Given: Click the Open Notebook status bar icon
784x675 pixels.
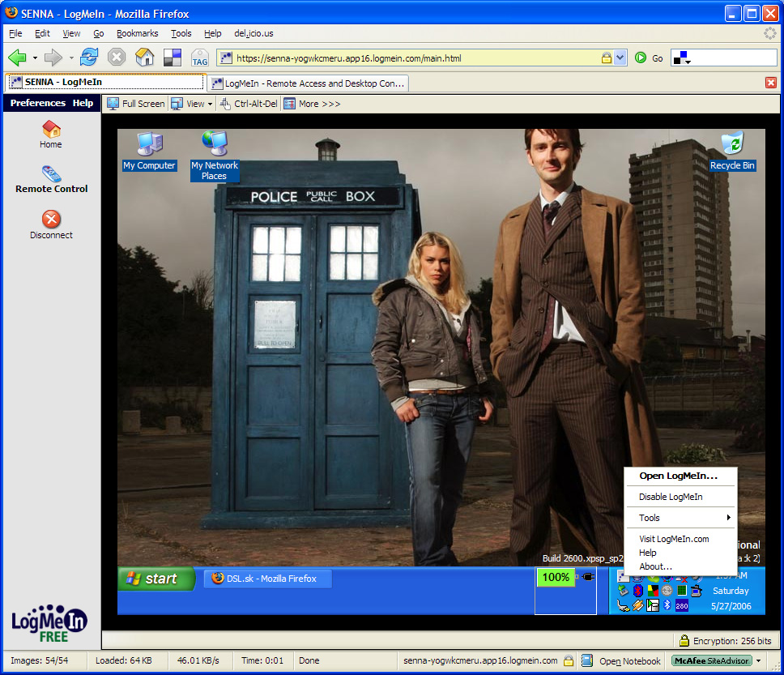Looking at the screenshot, I should pyautogui.click(x=587, y=660).
